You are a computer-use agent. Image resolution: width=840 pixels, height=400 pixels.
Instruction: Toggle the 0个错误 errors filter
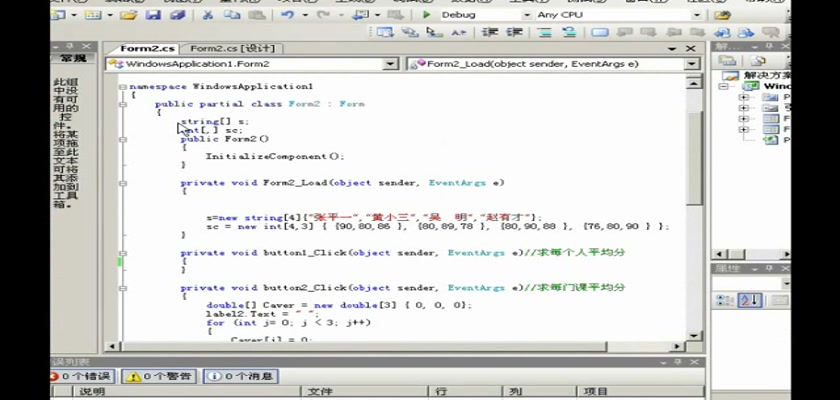[81, 376]
